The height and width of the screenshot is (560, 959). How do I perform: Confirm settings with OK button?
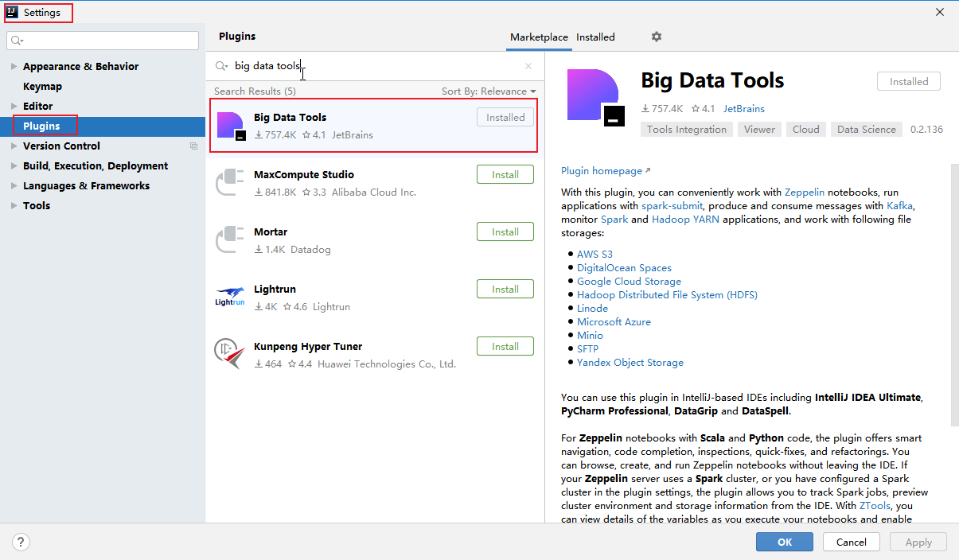(x=785, y=542)
